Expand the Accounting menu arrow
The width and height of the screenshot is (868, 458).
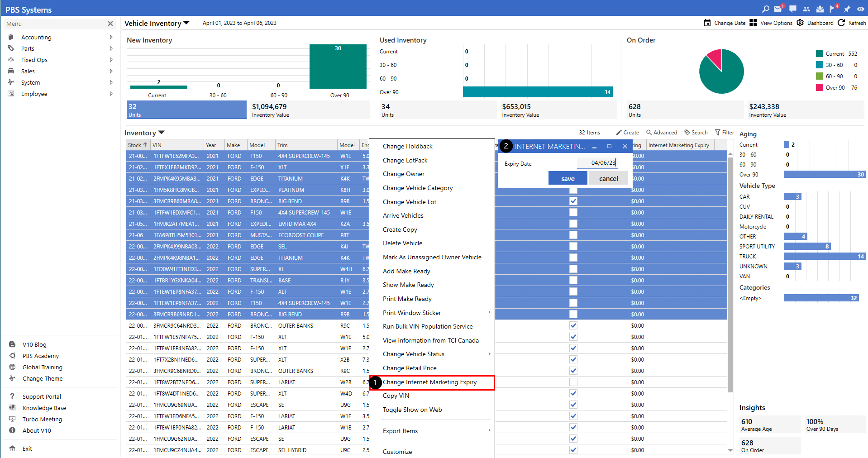pyautogui.click(x=111, y=37)
